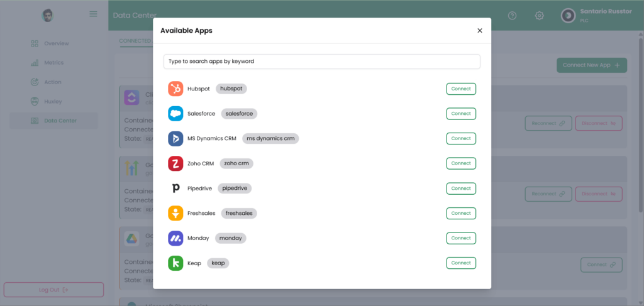The width and height of the screenshot is (644, 306).
Task: Connect the Salesforce app
Action: coord(461,114)
